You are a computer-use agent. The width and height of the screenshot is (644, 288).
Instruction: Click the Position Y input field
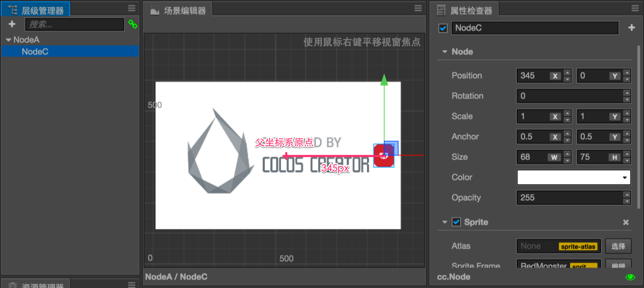tap(600, 76)
